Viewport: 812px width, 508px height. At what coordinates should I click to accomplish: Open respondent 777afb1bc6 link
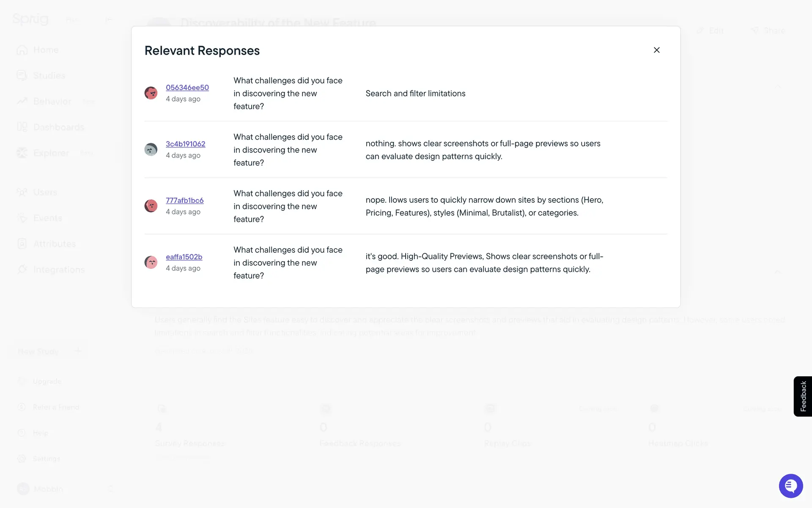184,200
